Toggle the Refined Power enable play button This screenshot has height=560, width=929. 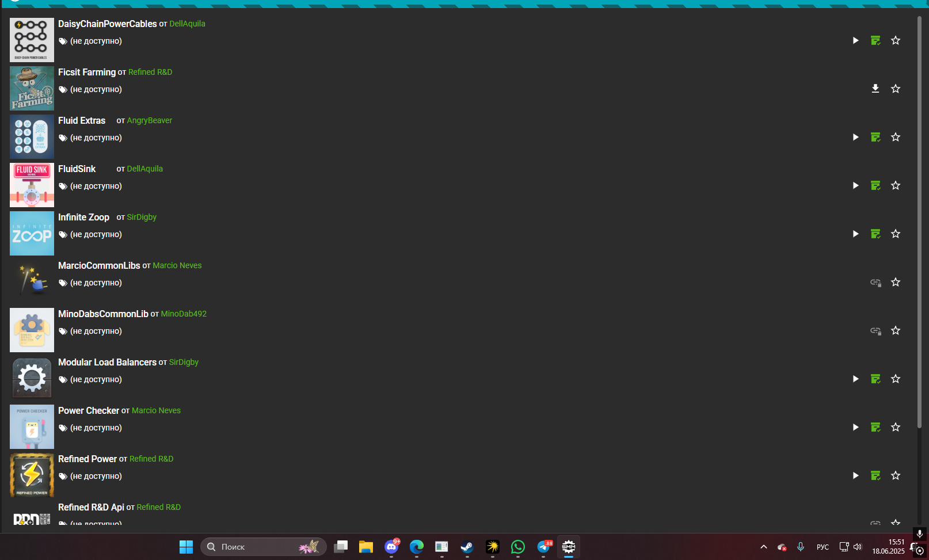tap(855, 475)
